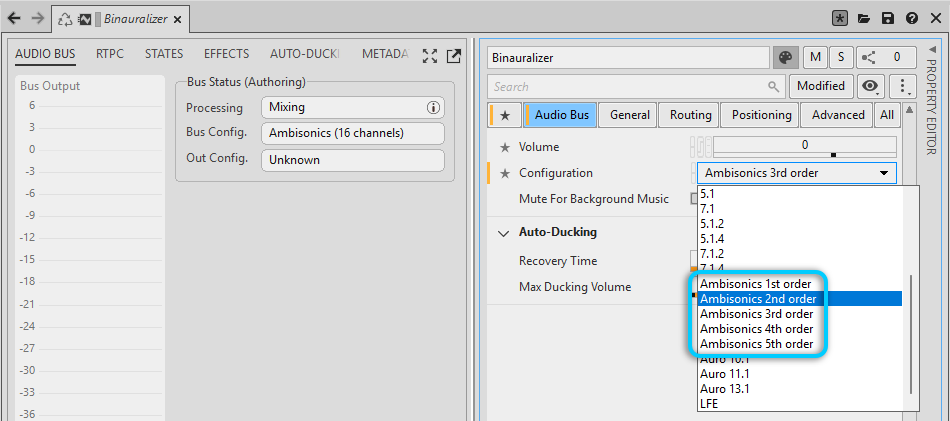Toggle the Mute (M) button
The height and width of the screenshot is (421, 950).
816,58
